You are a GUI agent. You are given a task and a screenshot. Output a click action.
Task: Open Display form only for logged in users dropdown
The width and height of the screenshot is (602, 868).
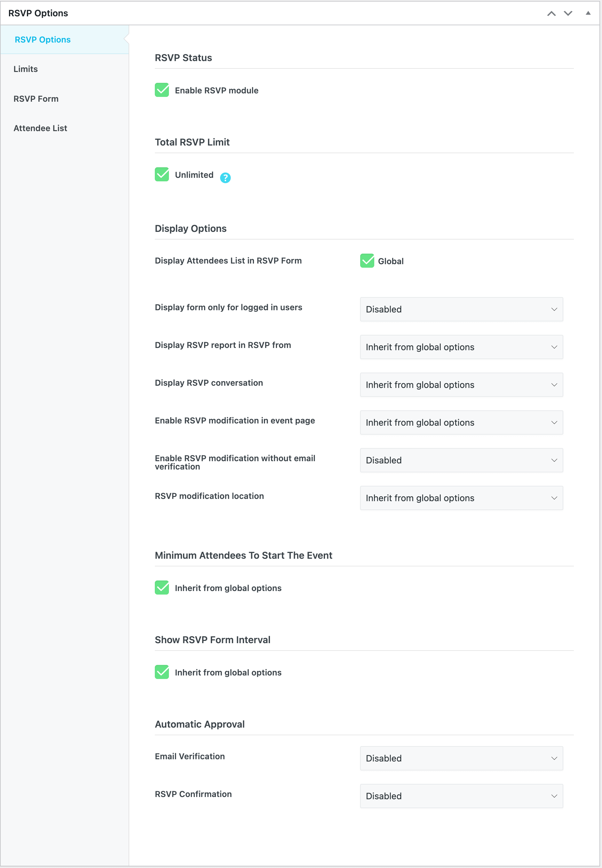pyautogui.click(x=461, y=309)
